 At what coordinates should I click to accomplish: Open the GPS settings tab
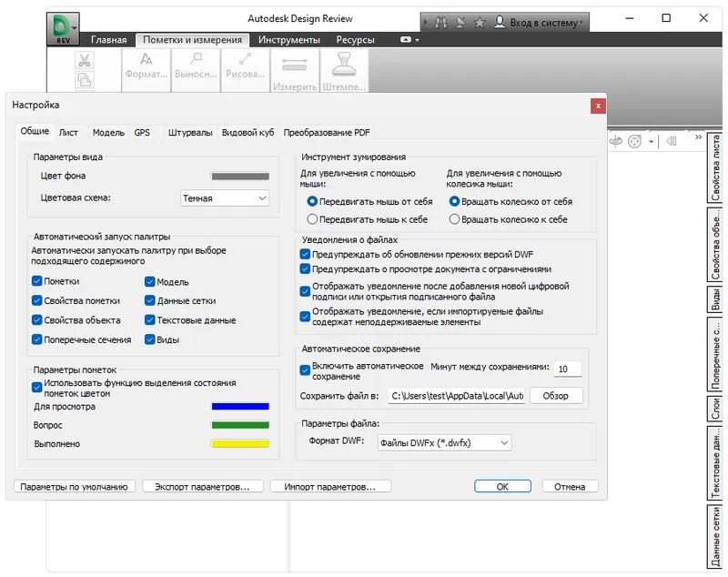point(142,133)
